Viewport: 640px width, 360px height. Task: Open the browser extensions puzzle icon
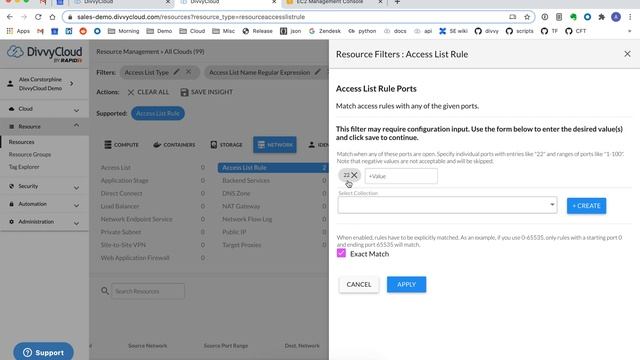[602, 17]
